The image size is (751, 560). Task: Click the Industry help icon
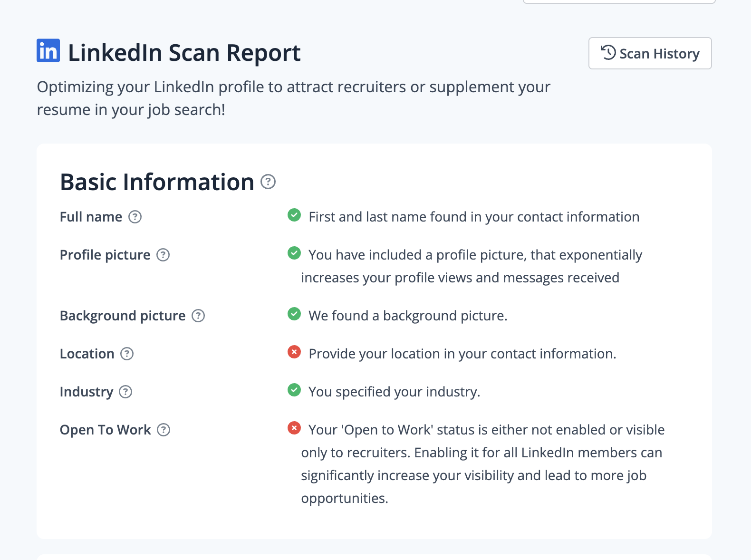125,392
